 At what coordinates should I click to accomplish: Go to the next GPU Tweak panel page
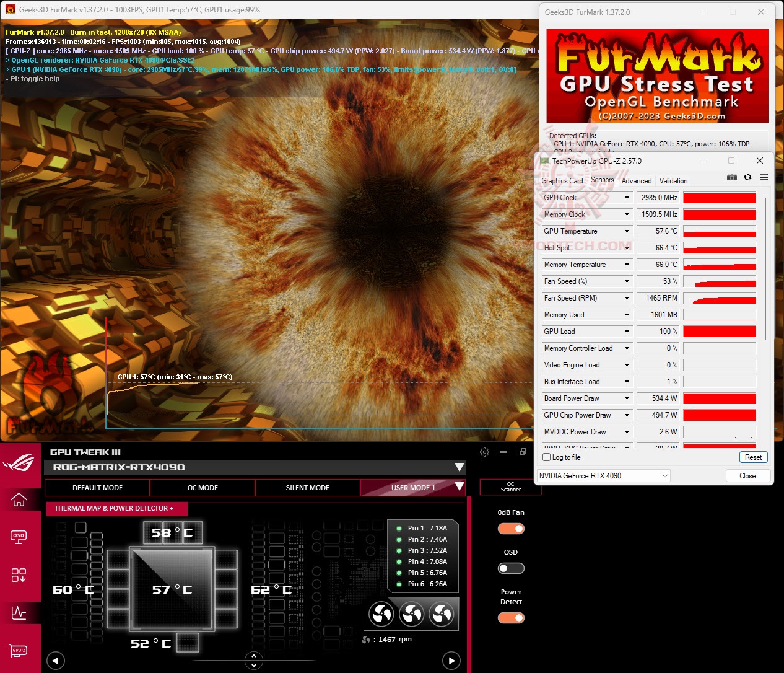(451, 661)
